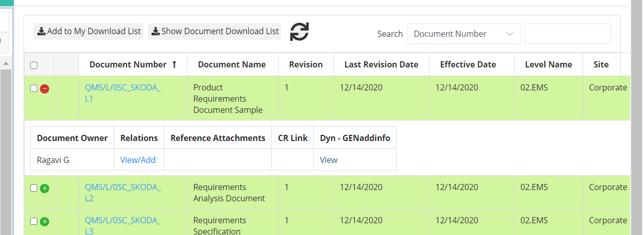Check the box for QMS/L/0SC_SKODA_L2 row
This screenshot has width=644, height=235.
click(34, 188)
